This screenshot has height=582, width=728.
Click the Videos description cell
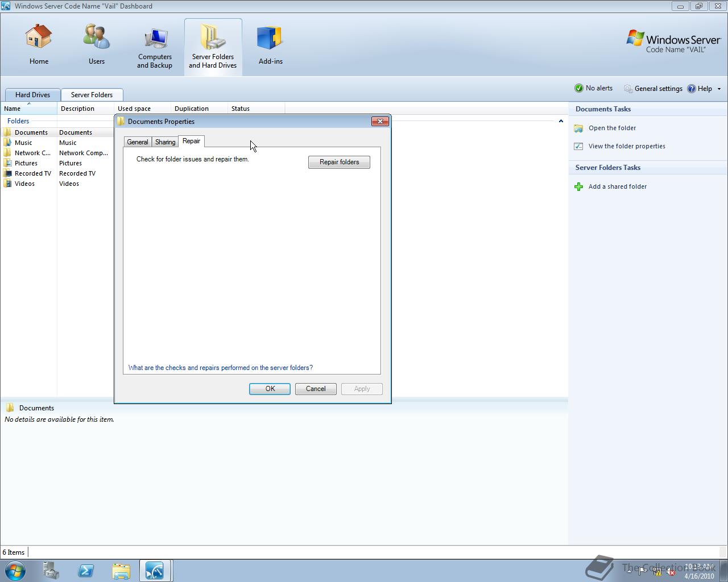point(69,184)
